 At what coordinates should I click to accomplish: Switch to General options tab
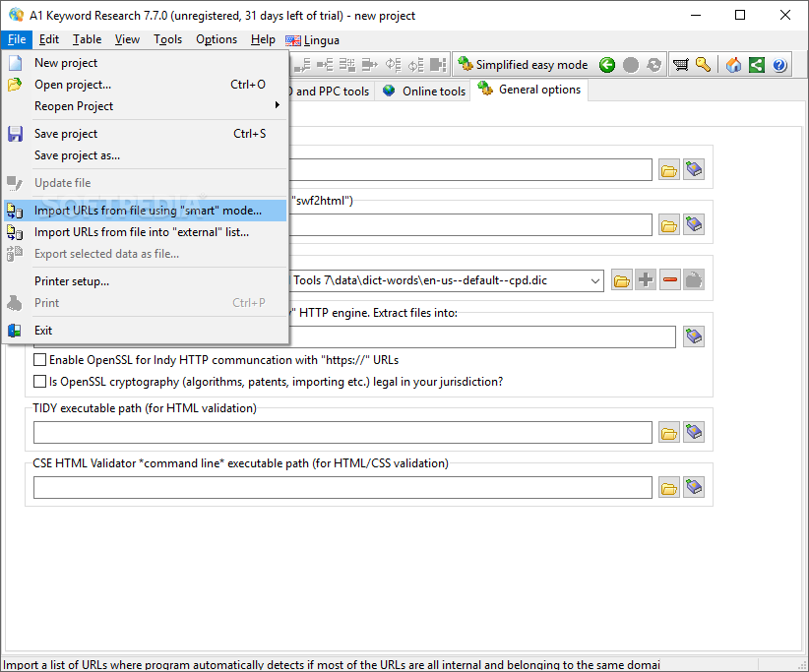529,90
